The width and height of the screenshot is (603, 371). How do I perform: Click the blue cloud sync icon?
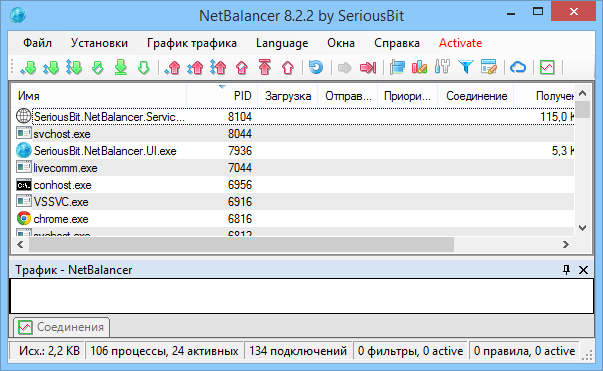tap(518, 68)
